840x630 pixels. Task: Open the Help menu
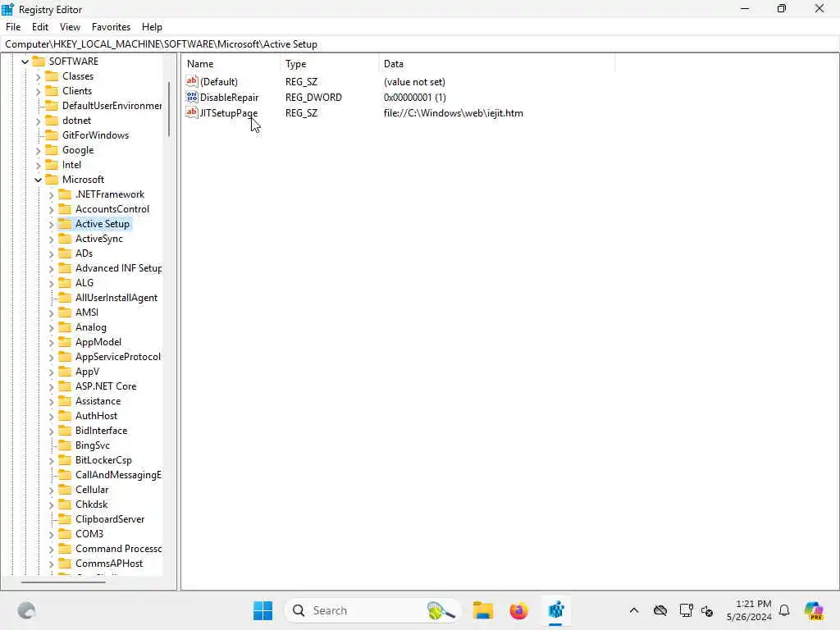pyautogui.click(x=152, y=27)
